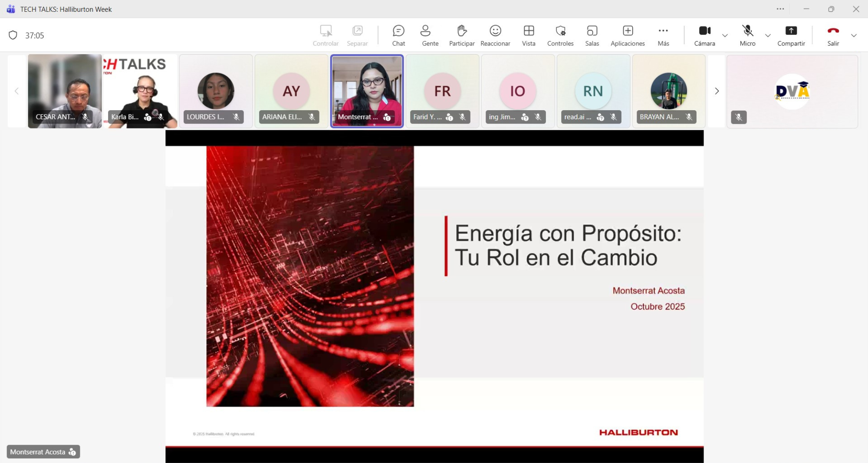Show the Gente participants list

point(430,35)
